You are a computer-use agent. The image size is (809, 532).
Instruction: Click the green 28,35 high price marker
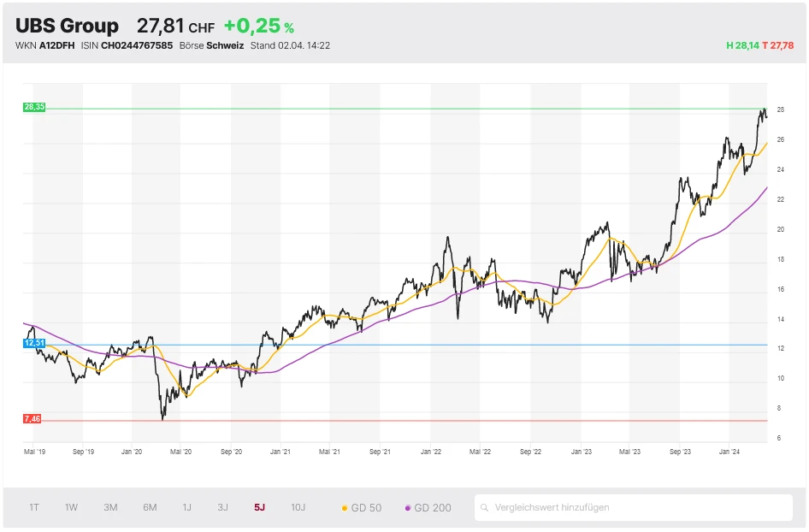[x=34, y=107]
